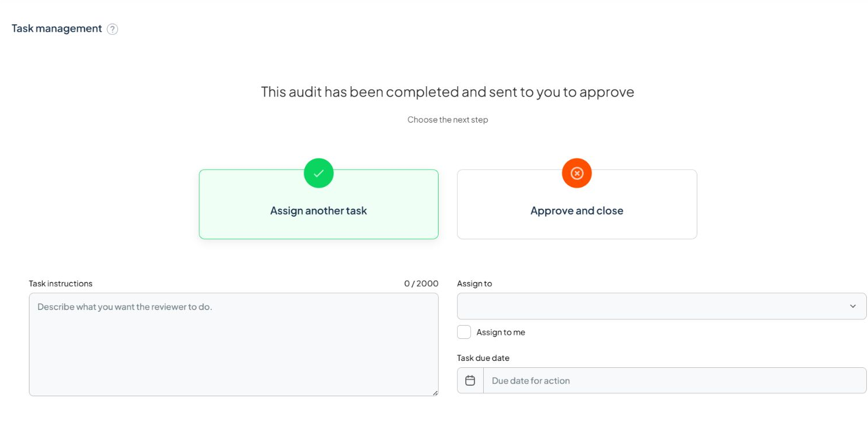Click the 0 / 2000 character counter
This screenshot has width=868, height=428.
coord(421,283)
